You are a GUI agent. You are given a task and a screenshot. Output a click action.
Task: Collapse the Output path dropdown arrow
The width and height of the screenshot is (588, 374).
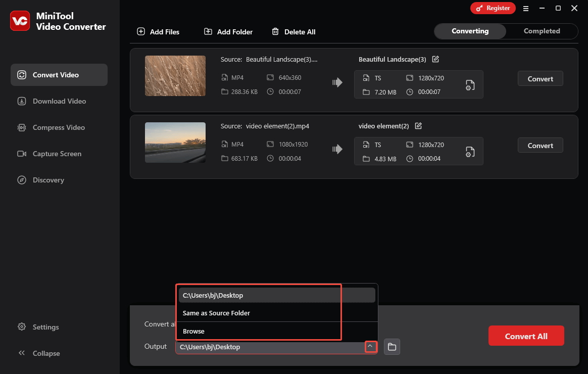pyautogui.click(x=370, y=347)
